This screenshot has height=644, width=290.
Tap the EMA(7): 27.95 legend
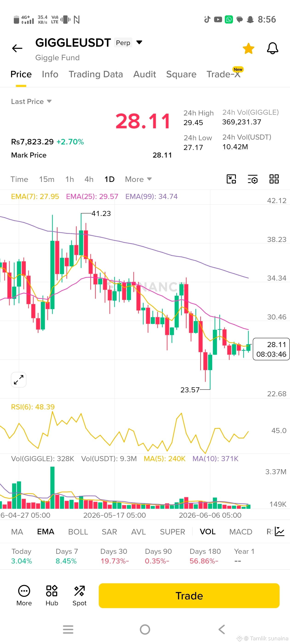point(35,196)
